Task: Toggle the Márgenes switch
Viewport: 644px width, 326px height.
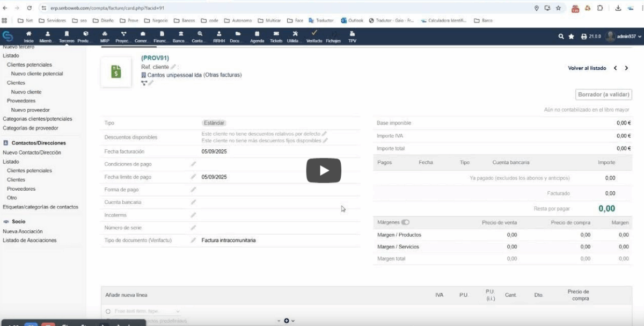Action: [x=405, y=222]
